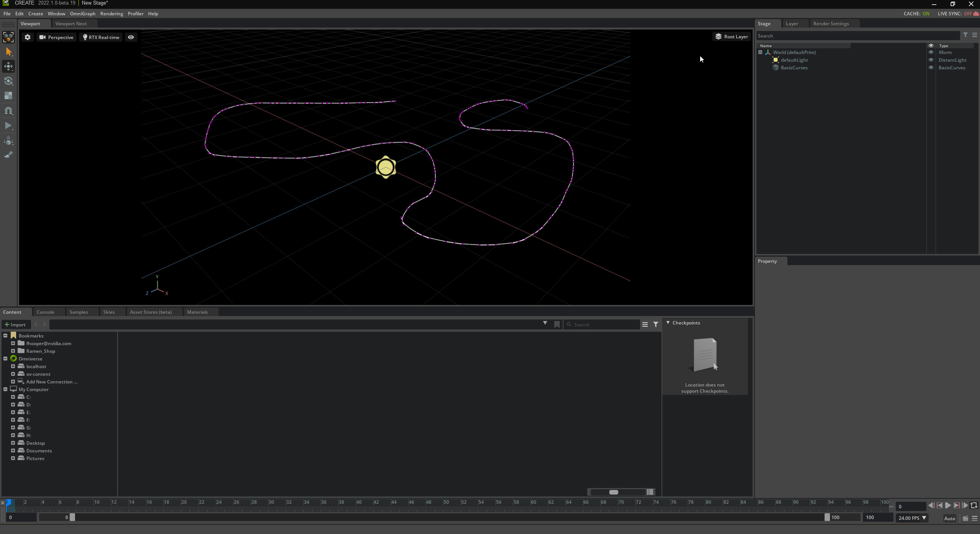This screenshot has height=534, width=980.
Task: Open the Perspective camera dropdown
Action: (56, 37)
